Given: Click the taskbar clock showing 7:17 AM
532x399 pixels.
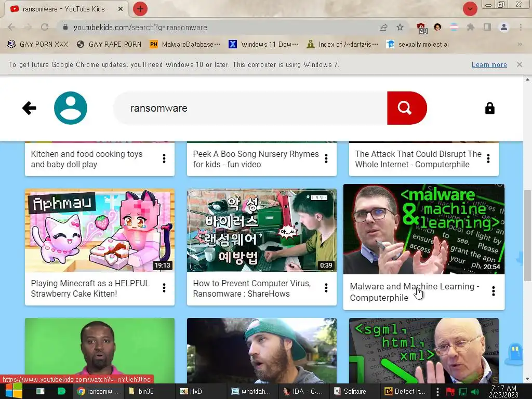Looking at the screenshot, I should (504, 391).
